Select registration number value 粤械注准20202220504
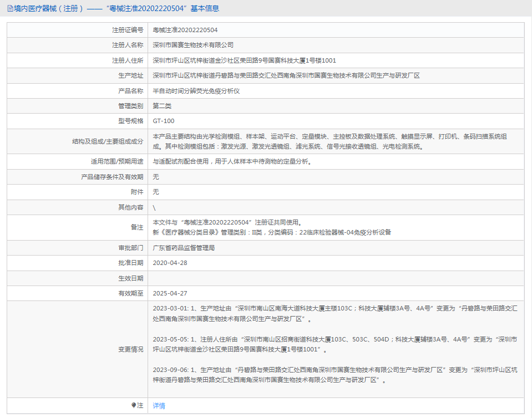 (x=185, y=30)
